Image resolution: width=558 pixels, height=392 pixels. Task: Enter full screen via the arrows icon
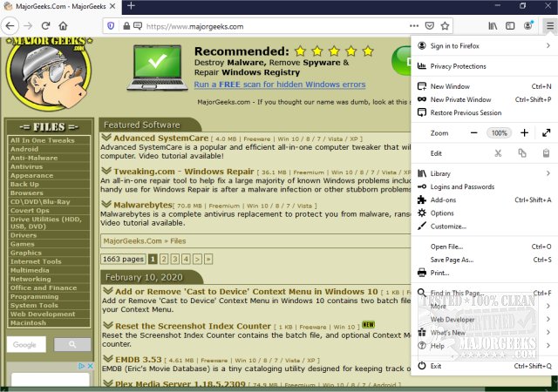coord(547,133)
